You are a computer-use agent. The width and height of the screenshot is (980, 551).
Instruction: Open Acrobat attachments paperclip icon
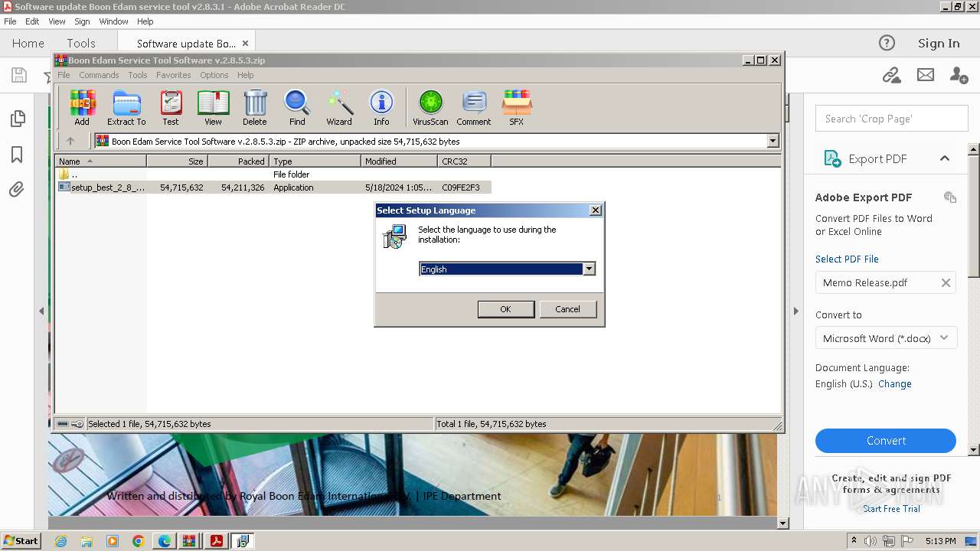coord(17,190)
